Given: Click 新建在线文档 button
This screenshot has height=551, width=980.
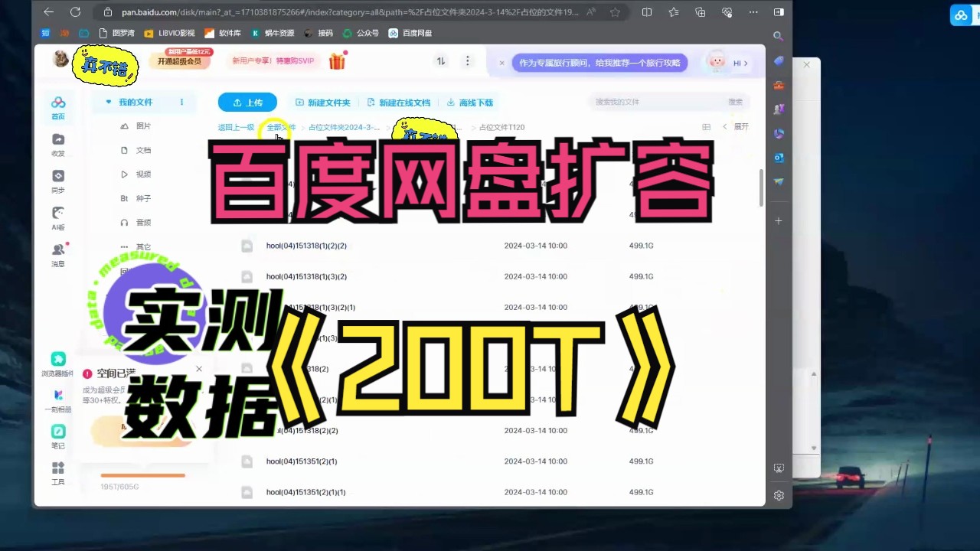Looking at the screenshot, I should [x=398, y=103].
